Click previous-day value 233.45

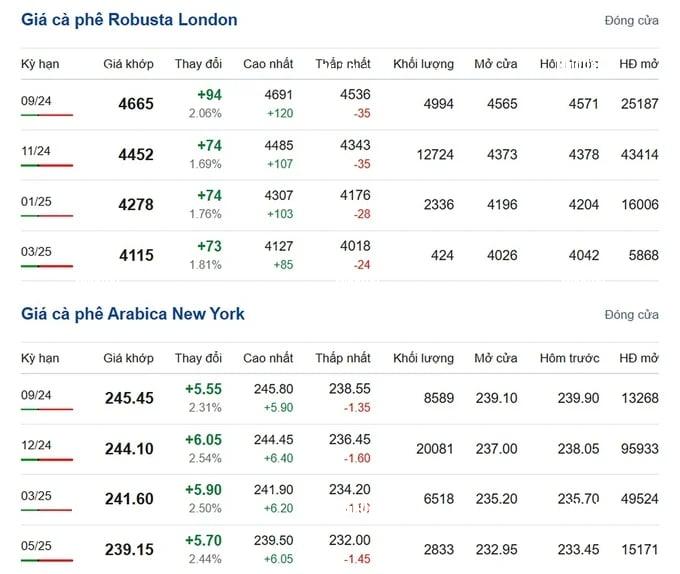tap(579, 550)
